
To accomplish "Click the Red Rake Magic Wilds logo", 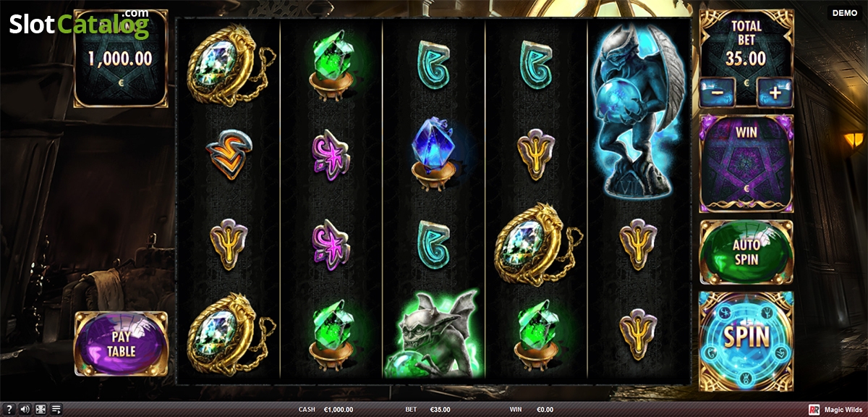I will (835, 410).
